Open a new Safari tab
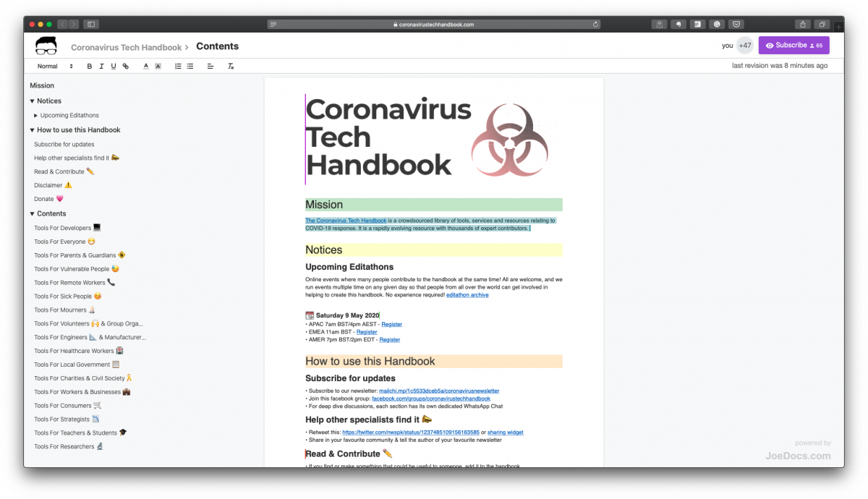The image size is (868, 499). 838,26
